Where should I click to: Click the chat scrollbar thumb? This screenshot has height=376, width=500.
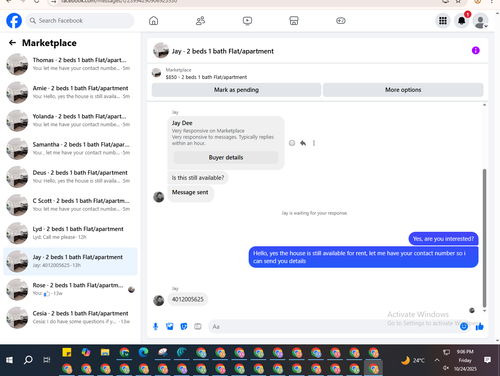point(484,238)
